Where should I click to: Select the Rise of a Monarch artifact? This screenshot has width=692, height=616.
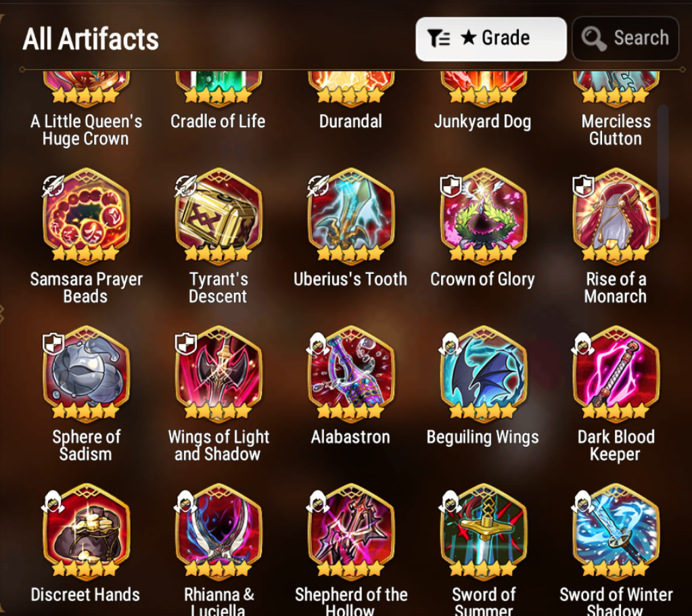(x=616, y=216)
